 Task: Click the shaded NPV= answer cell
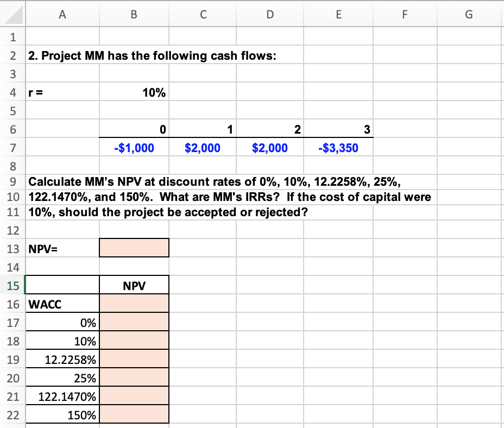point(134,248)
